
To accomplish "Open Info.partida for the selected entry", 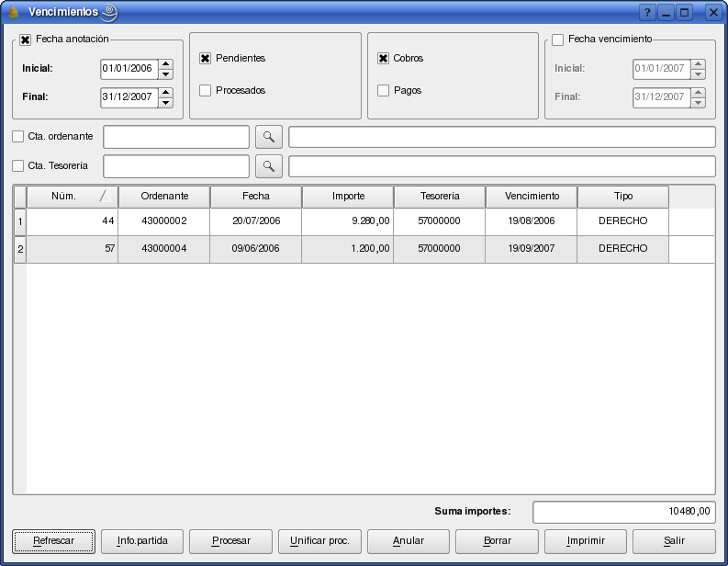I will pyautogui.click(x=142, y=541).
